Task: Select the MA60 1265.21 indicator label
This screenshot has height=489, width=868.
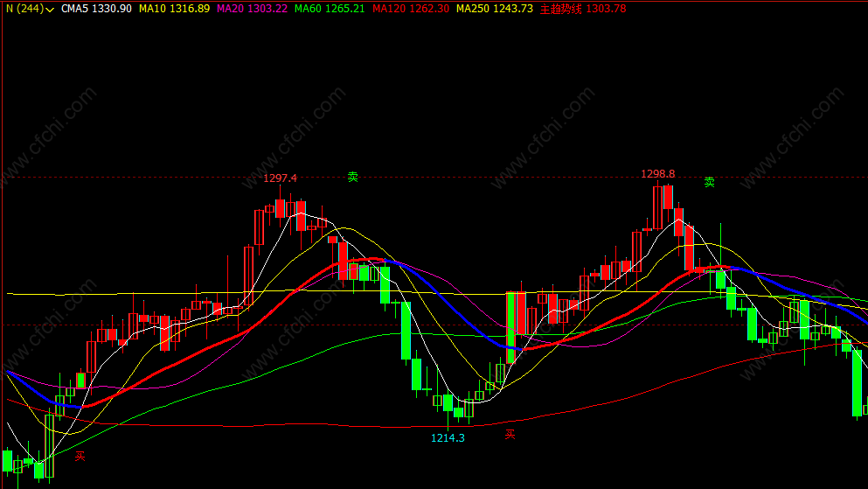Action: click(330, 9)
